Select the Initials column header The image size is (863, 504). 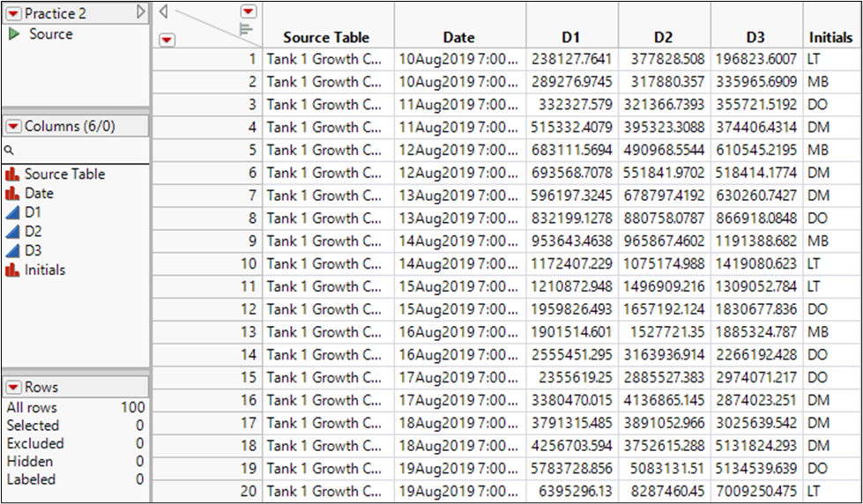(830, 37)
